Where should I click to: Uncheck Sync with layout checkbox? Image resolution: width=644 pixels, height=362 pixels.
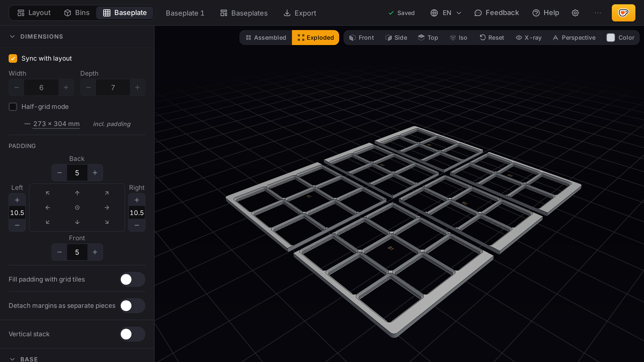click(x=13, y=58)
